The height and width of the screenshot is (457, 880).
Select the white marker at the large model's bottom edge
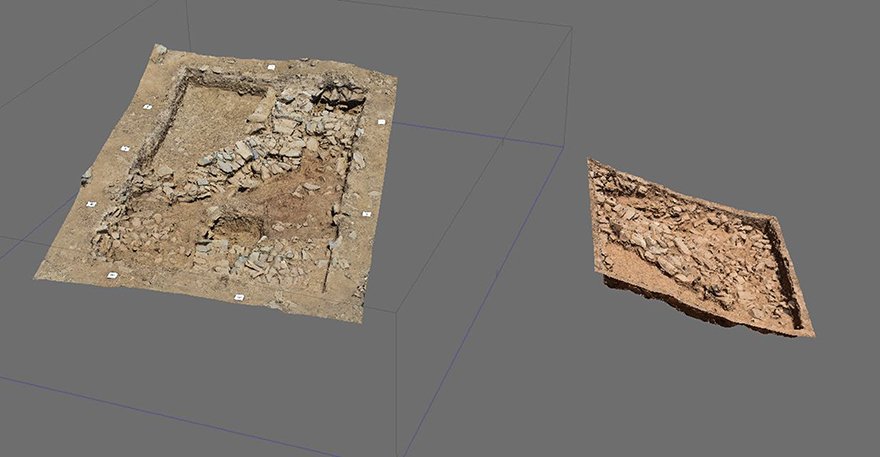pos(239,297)
